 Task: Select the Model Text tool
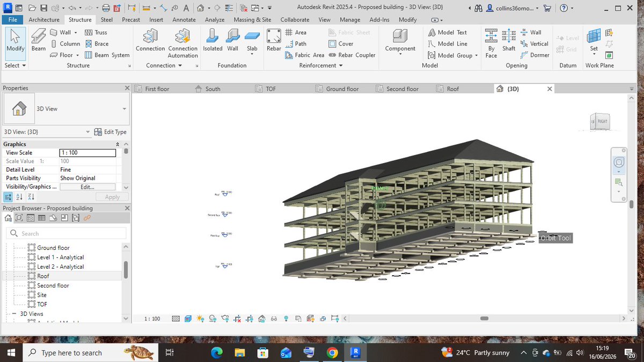[448, 32]
